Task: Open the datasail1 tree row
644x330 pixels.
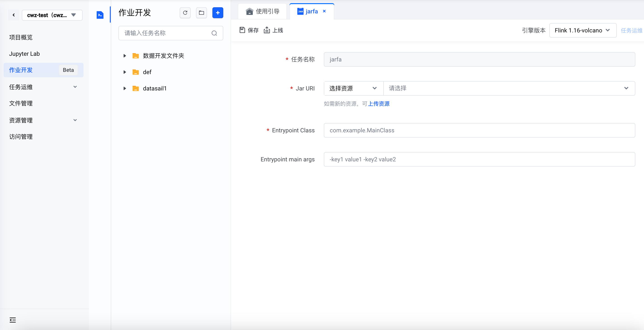Action: 171,88
